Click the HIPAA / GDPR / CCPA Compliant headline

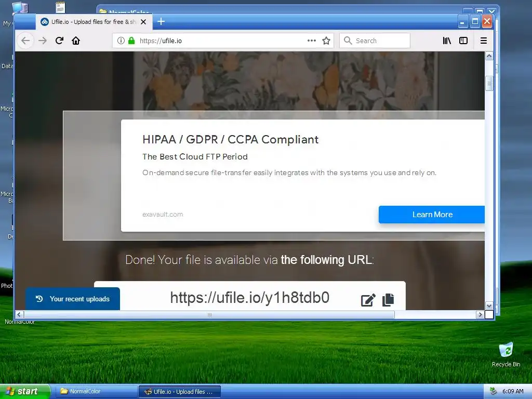coord(230,139)
